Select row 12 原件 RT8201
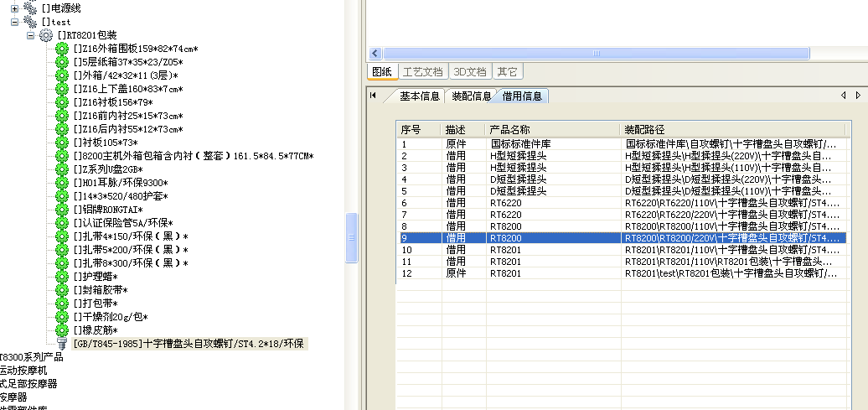868x410 pixels. (x=623, y=273)
